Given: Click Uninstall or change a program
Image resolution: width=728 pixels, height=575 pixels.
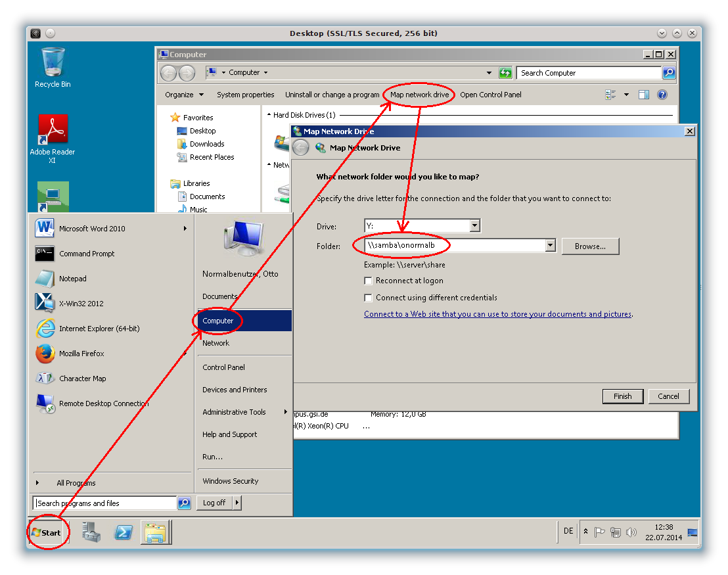Looking at the screenshot, I should point(332,95).
